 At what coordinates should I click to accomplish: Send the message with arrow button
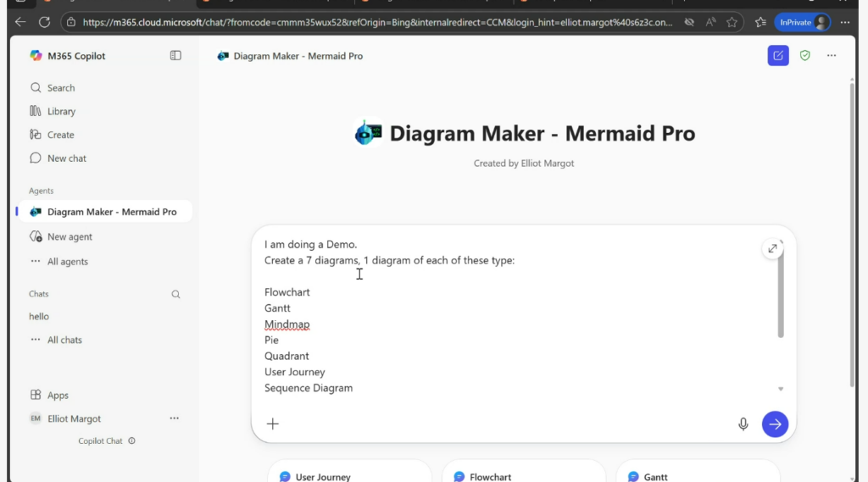pos(775,424)
